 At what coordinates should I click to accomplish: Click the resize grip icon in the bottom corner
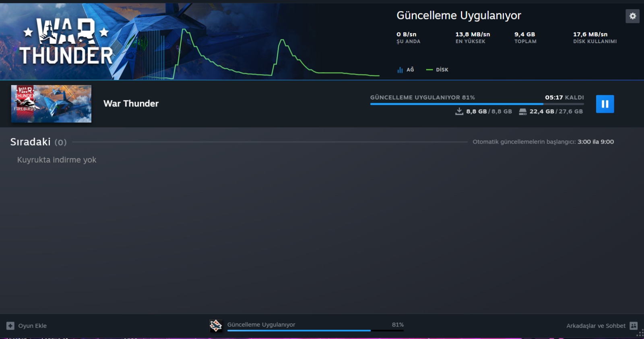point(640,333)
